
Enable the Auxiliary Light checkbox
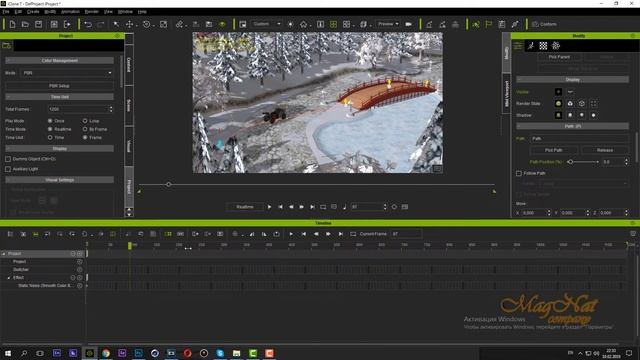pos(8,169)
